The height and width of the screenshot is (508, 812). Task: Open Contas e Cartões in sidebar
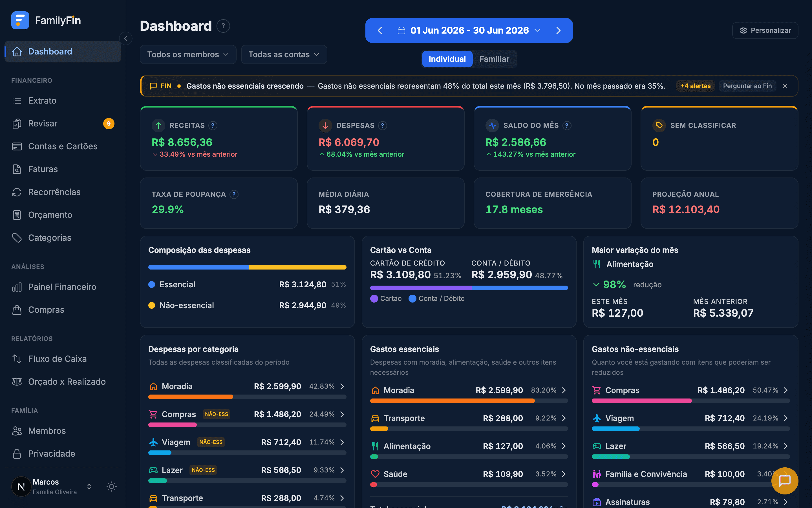pyautogui.click(x=63, y=146)
